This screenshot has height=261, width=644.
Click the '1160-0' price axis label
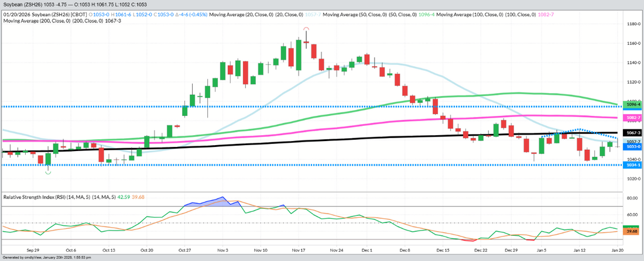(x=633, y=43)
